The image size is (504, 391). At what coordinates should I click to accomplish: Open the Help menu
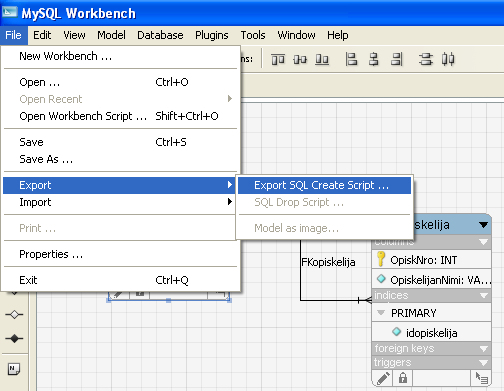[x=338, y=35]
